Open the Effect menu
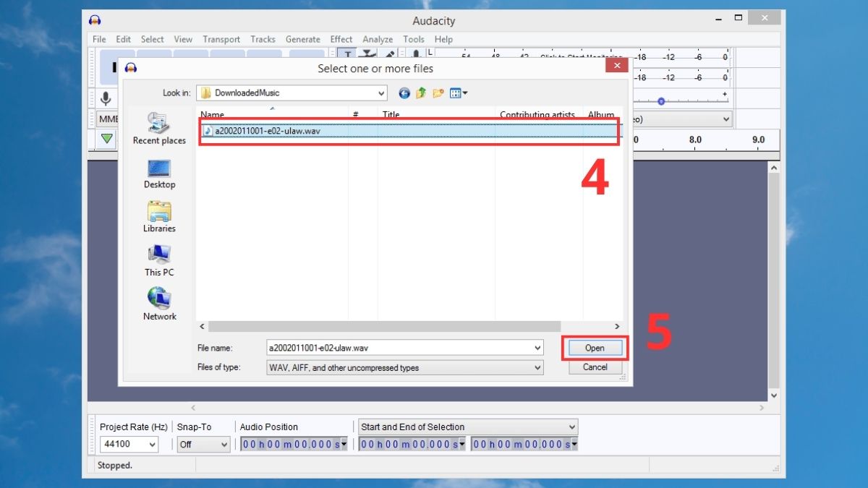Screen dimensions: 868x488 coord(341,40)
